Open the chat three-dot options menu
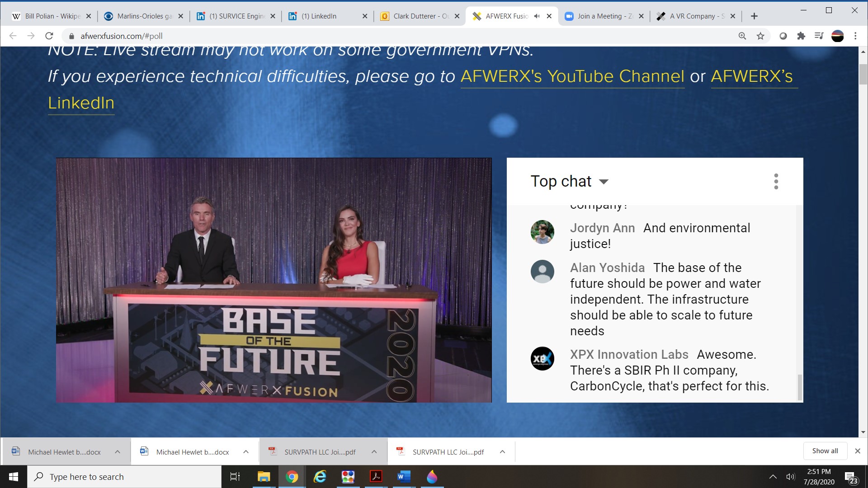868x488 pixels. [x=776, y=181]
